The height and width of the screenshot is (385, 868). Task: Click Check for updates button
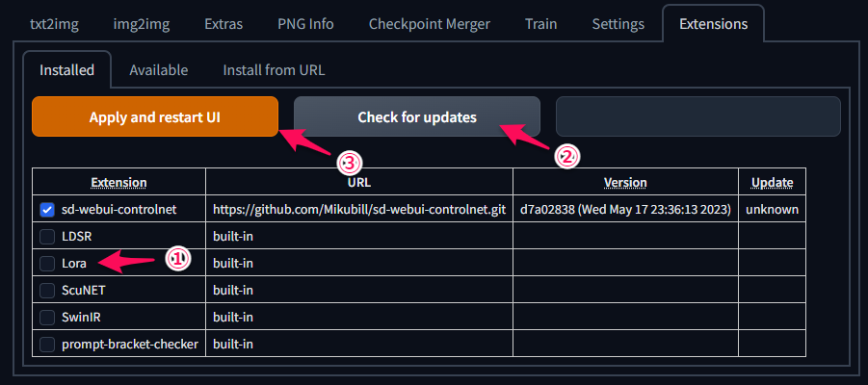click(417, 116)
